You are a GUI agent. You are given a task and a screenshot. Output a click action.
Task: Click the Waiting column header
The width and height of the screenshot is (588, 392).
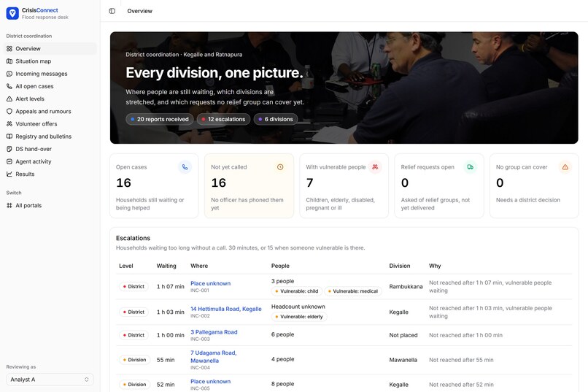tap(166, 266)
